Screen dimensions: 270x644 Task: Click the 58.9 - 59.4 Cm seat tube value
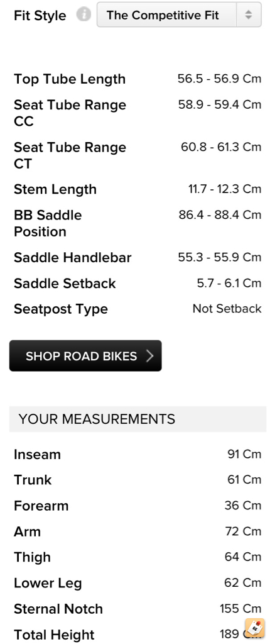coord(220,105)
